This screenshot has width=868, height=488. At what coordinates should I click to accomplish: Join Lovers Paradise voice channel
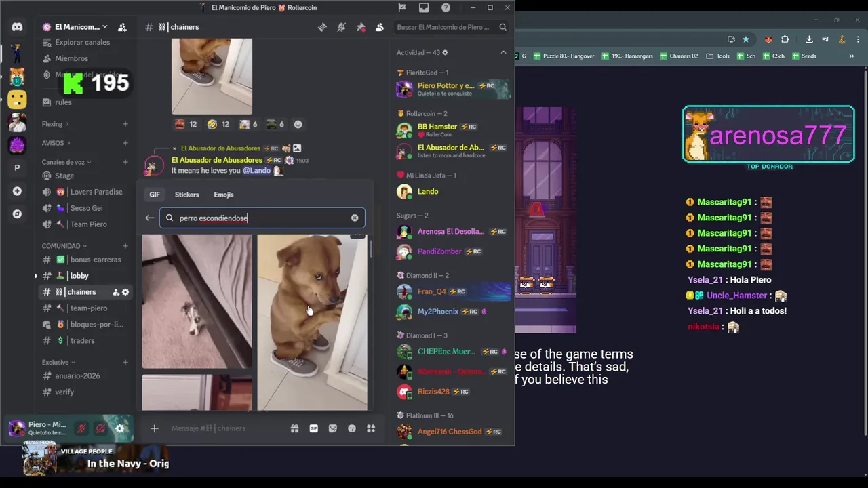pos(85,192)
